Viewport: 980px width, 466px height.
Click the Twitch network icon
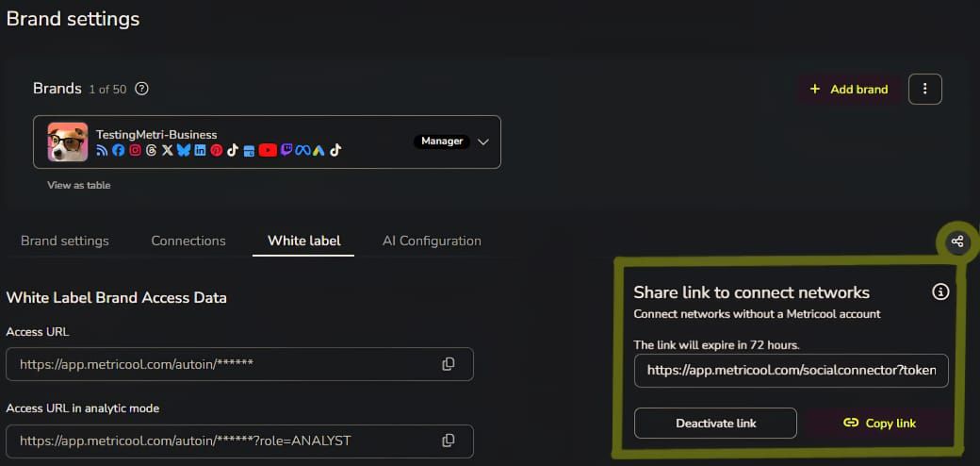[286, 149]
